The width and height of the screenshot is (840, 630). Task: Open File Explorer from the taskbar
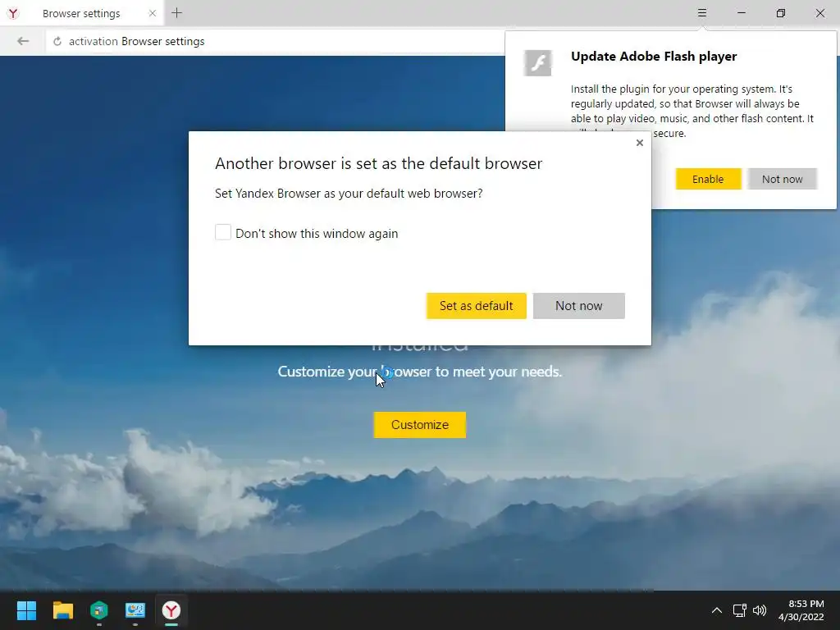62,610
